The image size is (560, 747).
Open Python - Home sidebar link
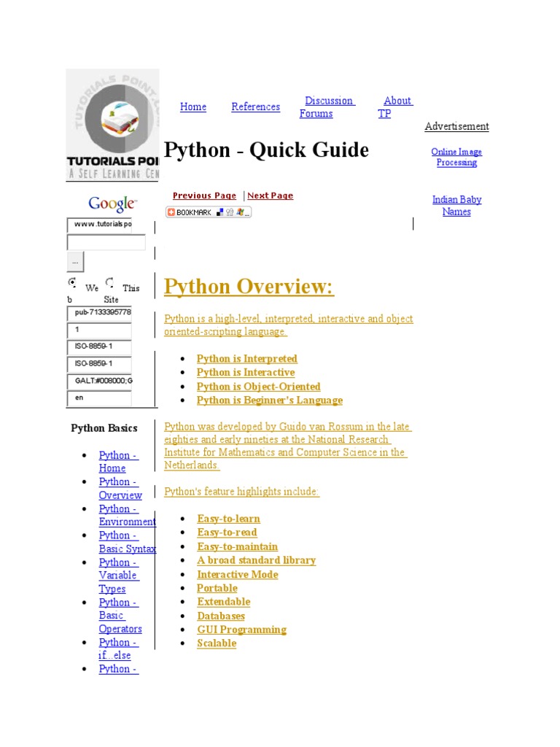click(119, 462)
